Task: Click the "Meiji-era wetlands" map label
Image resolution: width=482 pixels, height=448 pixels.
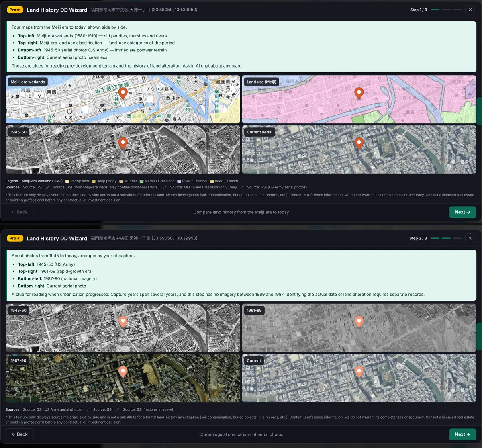Action: click(x=28, y=82)
